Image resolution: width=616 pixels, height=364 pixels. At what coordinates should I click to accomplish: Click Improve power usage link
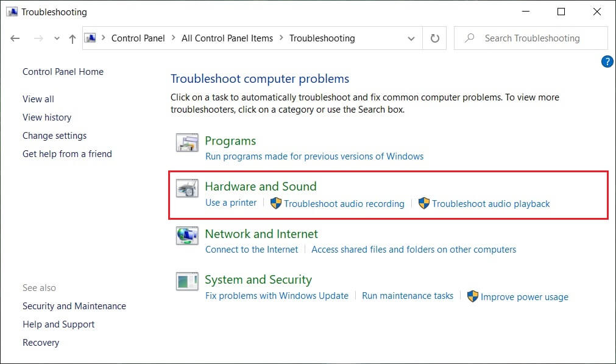pyautogui.click(x=524, y=297)
